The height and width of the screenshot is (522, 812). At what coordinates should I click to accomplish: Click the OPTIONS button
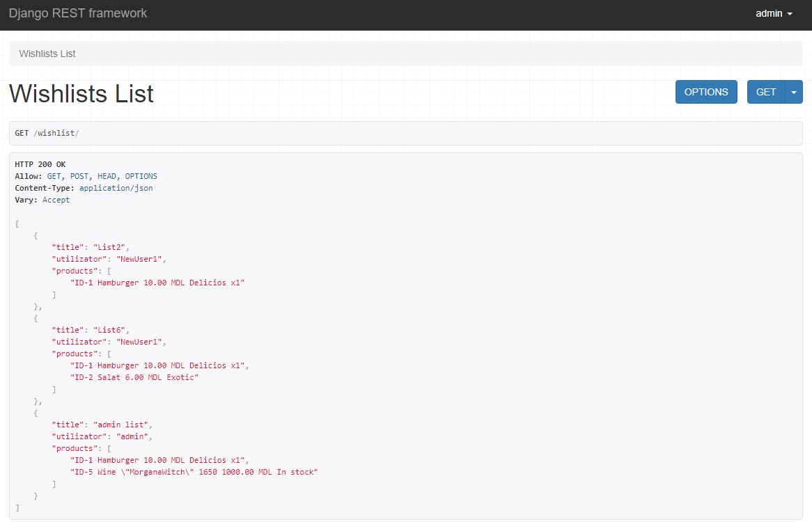pyautogui.click(x=706, y=92)
